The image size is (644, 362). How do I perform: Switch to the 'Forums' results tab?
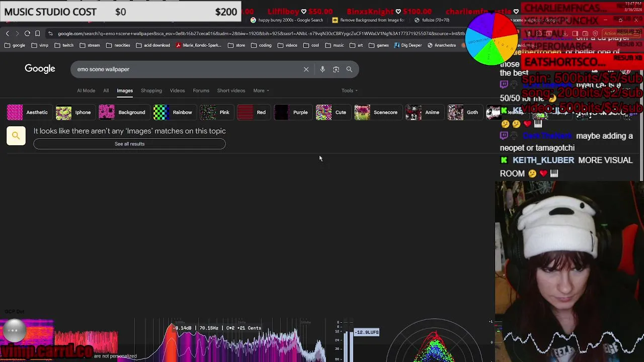pyautogui.click(x=201, y=90)
